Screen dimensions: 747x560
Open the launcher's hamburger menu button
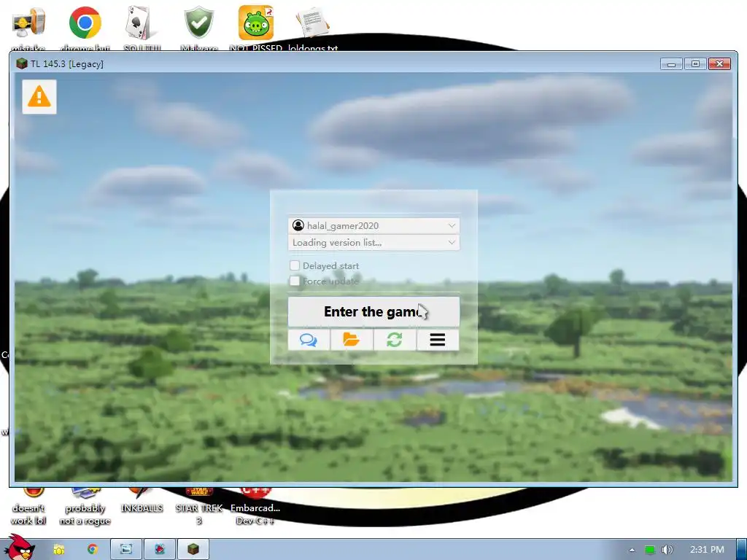click(438, 340)
